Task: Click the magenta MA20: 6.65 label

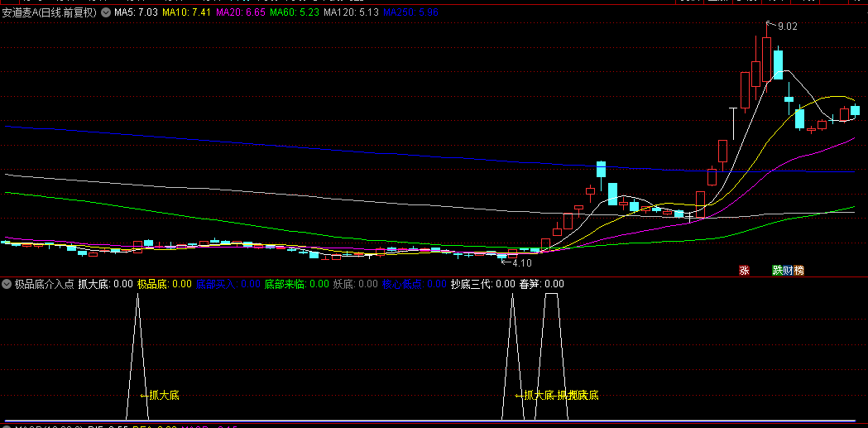Action: [240, 12]
